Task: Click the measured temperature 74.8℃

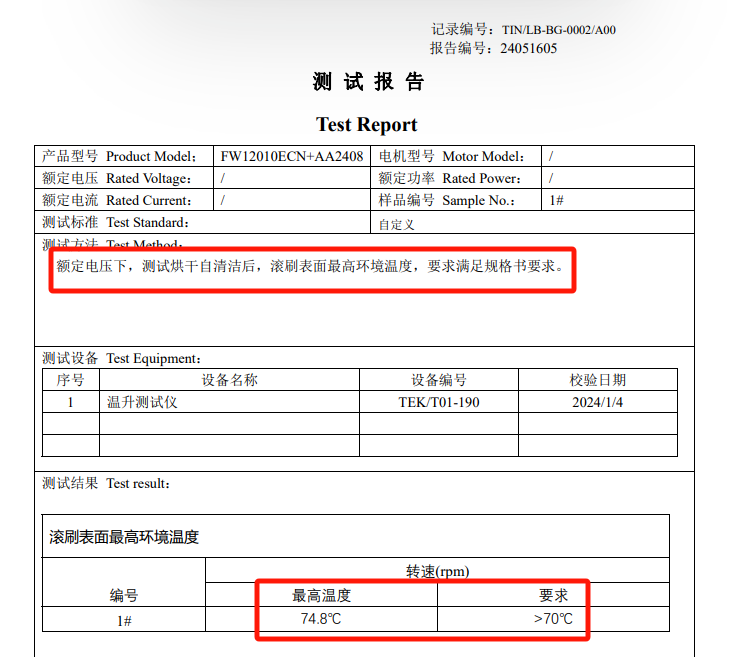Action: [321, 619]
